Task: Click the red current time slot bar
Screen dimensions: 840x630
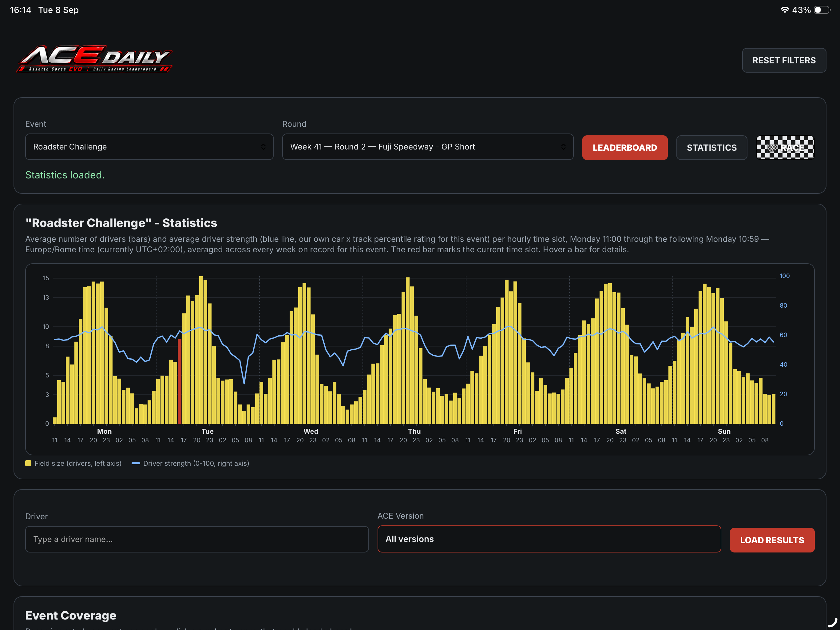Action: tap(180, 381)
